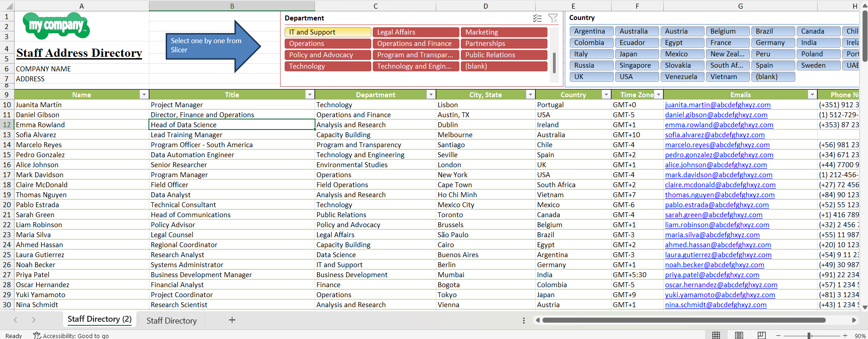
Task: Open juanita.martin email link
Action: tap(718, 105)
